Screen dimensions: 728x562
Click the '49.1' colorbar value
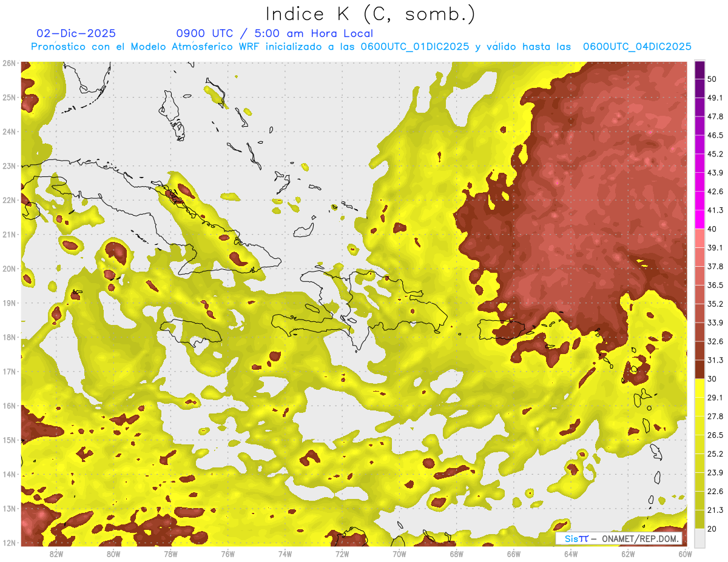click(x=715, y=98)
